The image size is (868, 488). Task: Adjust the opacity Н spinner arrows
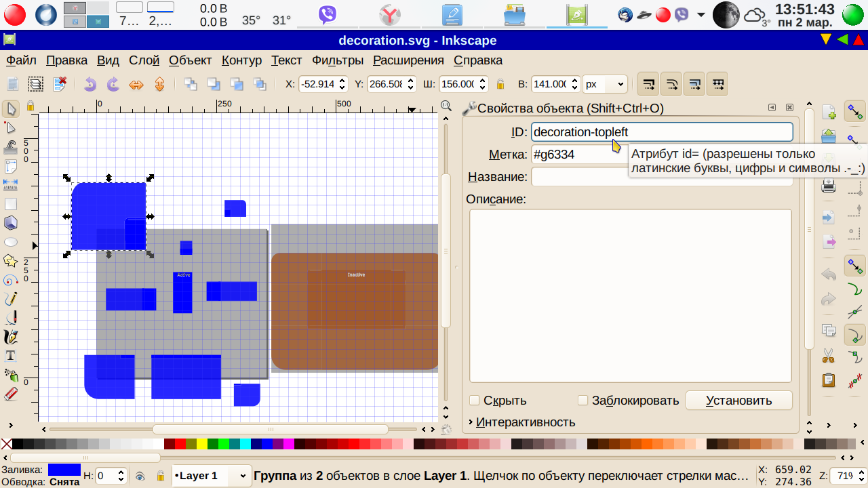click(121, 476)
